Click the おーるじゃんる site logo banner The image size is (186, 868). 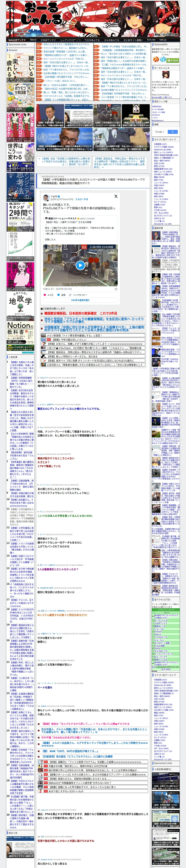93,19
